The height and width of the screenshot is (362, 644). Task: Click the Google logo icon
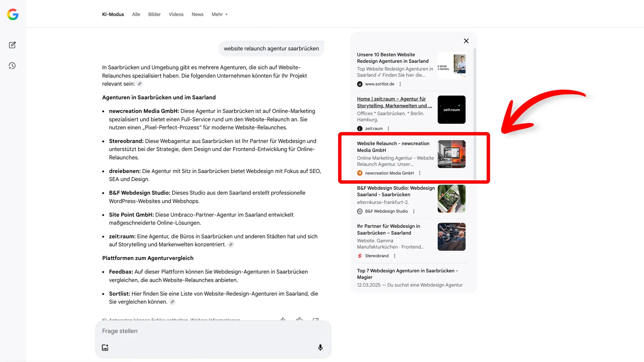click(x=13, y=14)
